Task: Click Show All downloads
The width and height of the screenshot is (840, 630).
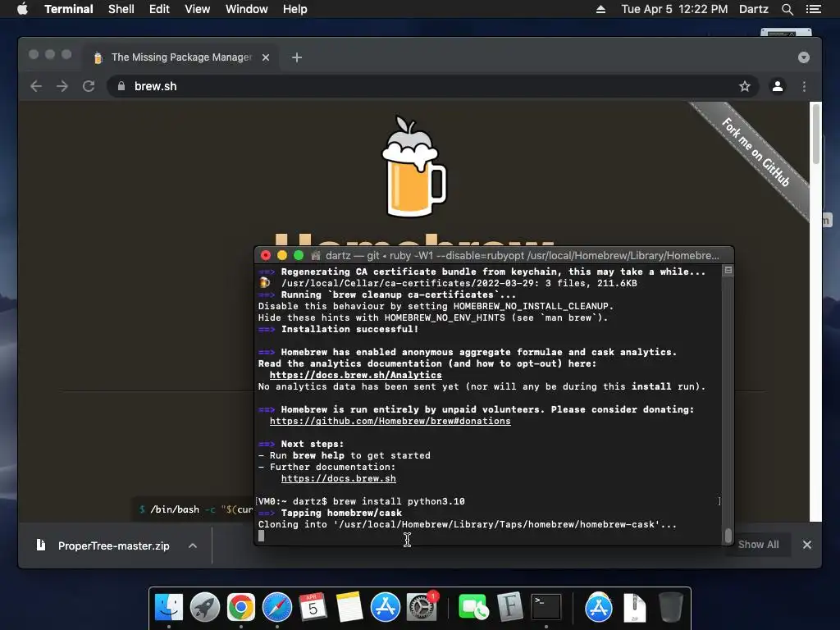Action: coord(758,545)
